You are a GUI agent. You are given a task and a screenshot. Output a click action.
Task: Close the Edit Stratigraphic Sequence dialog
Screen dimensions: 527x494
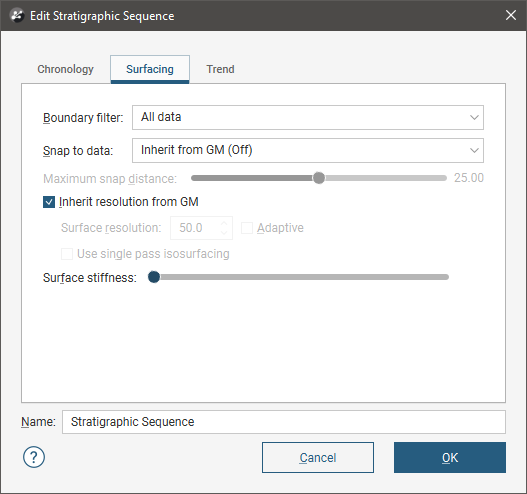[x=511, y=15]
